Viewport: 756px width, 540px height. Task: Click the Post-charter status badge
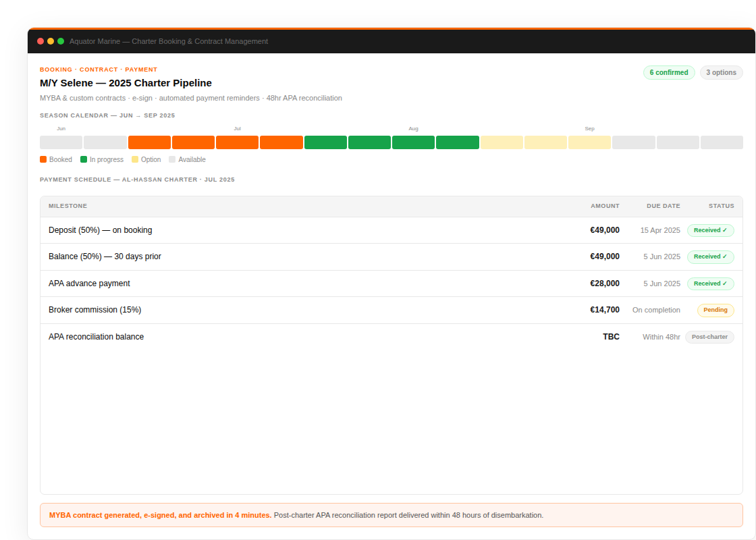click(x=709, y=337)
